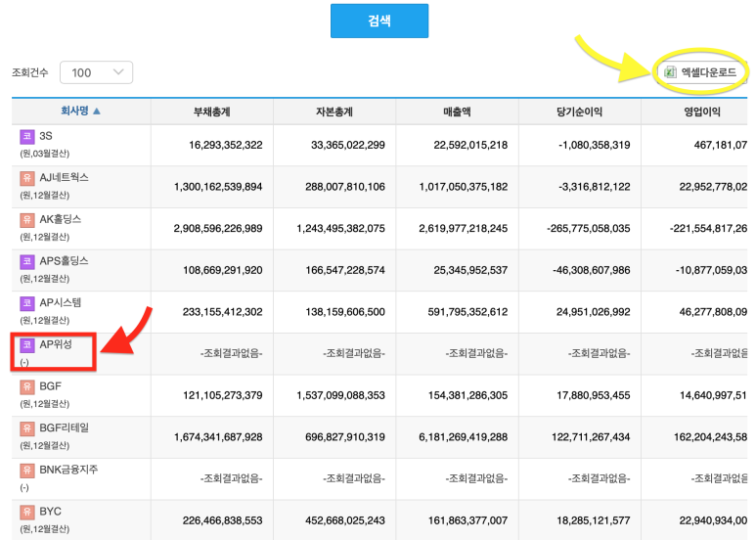Open company AP시스템

click(61, 303)
